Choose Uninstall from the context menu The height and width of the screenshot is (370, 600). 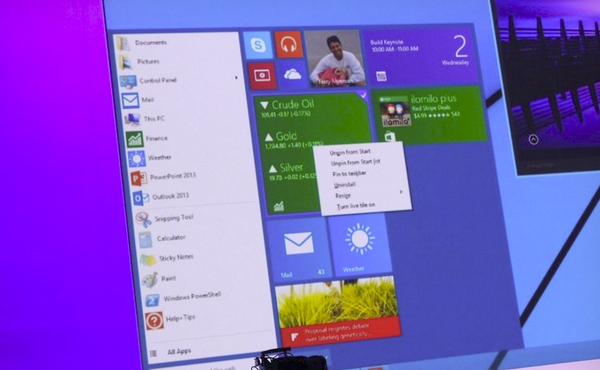[345, 185]
